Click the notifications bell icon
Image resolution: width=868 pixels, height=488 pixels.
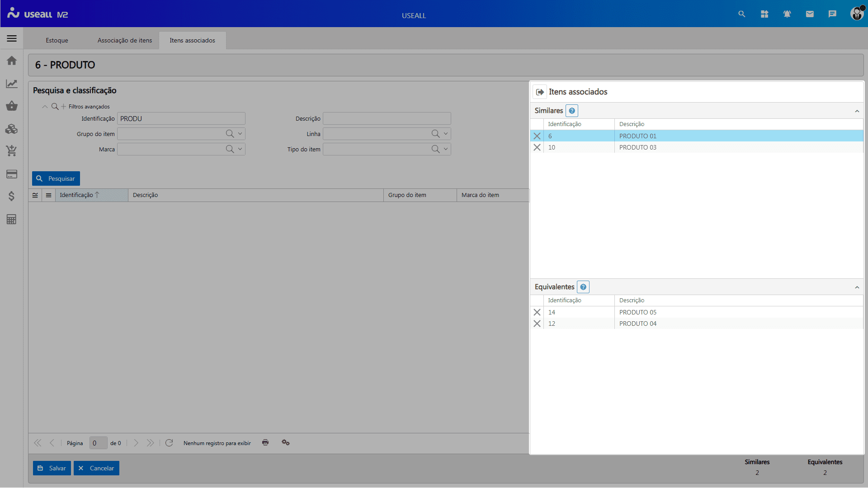coord(787,14)
